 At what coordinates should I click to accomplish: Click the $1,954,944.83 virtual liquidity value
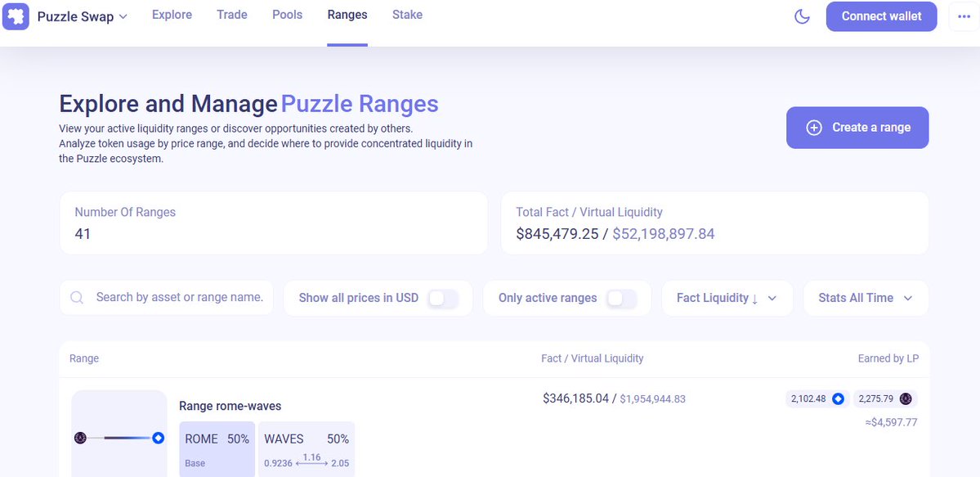tap(652, 398)
